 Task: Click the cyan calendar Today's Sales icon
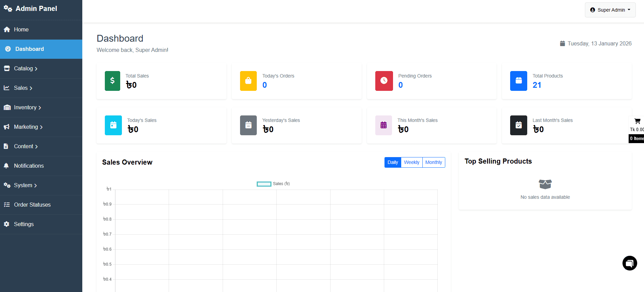coord(113,125)
